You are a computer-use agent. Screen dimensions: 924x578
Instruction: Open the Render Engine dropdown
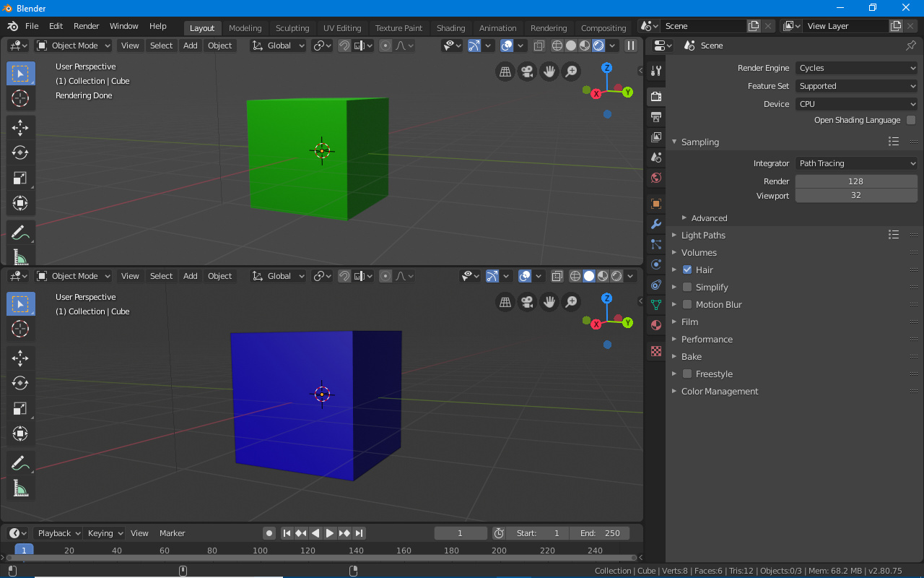[x=856, y=68]
